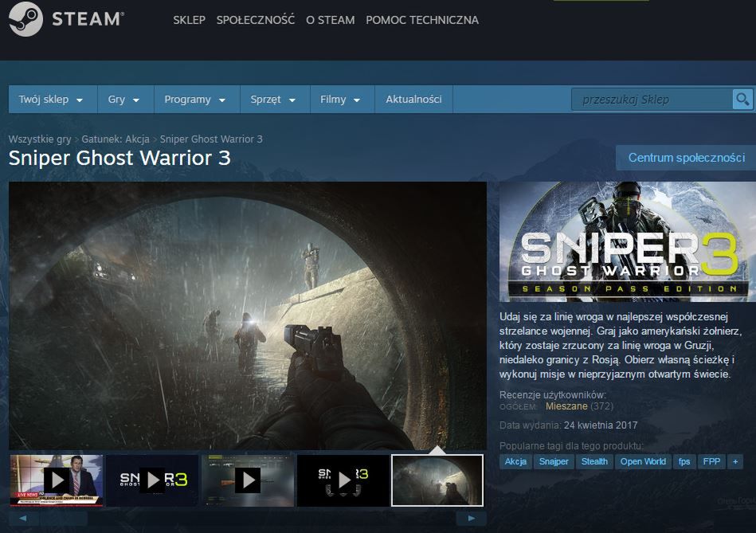Open the O STEAM page
This screenshot has width=756, height=533.
(x=331, y=20)
